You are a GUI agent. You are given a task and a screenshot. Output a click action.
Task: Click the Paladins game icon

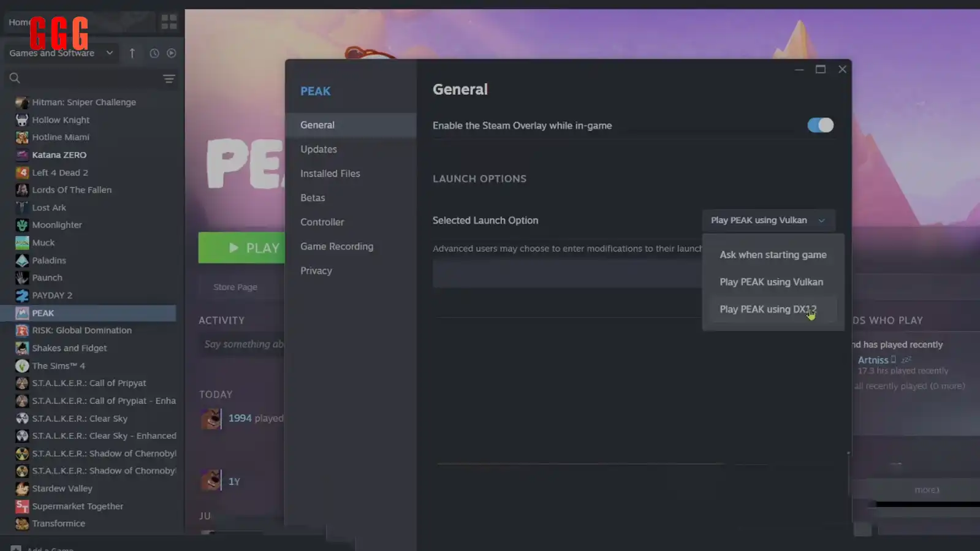point(22,260)
